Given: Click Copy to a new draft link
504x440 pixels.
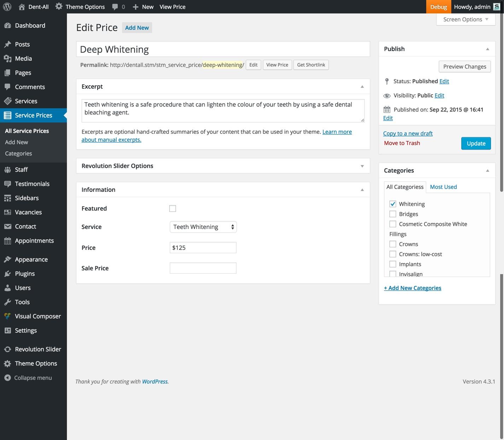Looking at the screenshot, I should [408, 133].
